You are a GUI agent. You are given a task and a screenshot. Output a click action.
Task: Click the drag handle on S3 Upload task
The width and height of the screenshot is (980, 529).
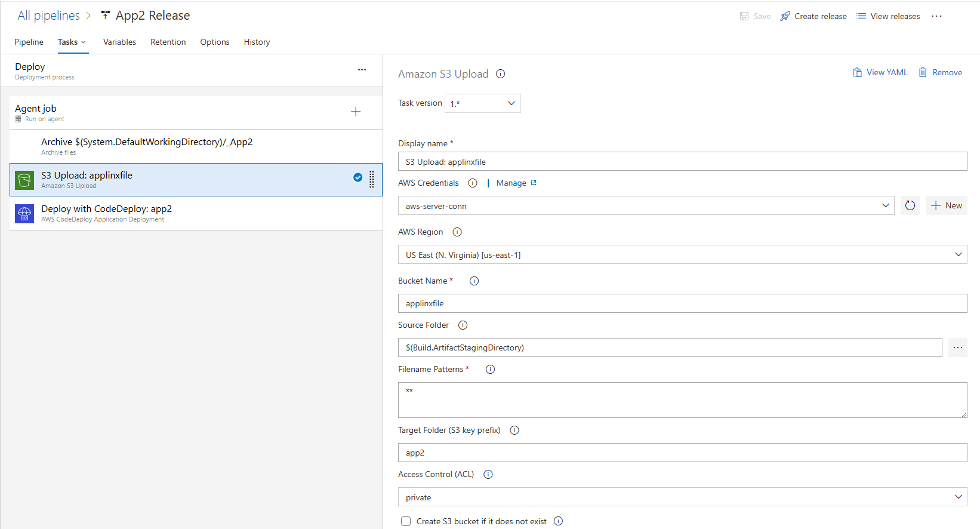click(x=372, y=179)
